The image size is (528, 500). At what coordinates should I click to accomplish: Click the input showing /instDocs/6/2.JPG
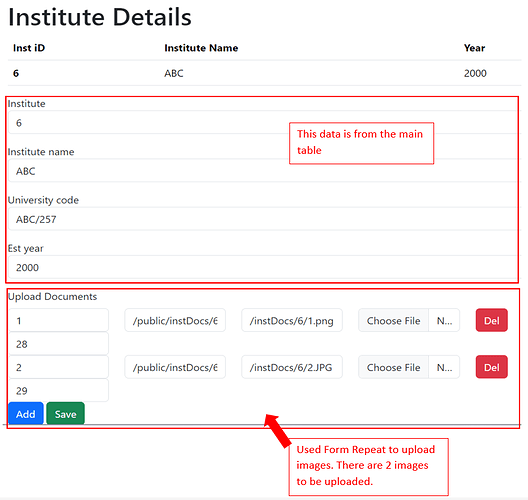pos(292,367)
